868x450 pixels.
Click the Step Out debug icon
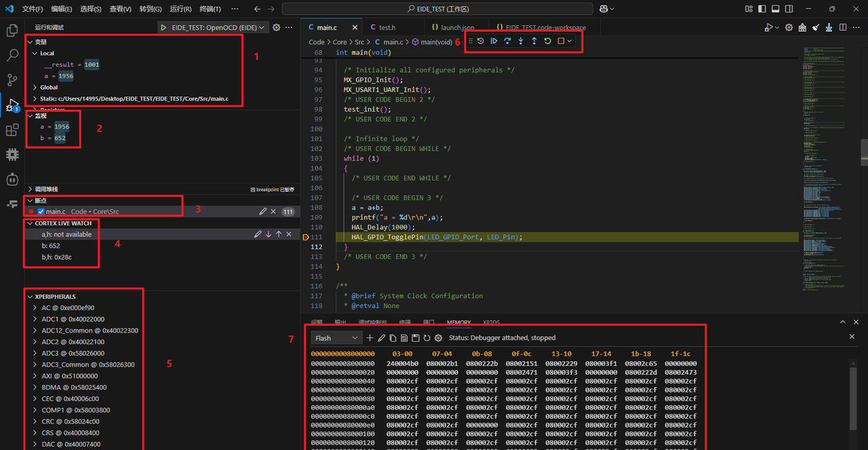coord(534,41)
